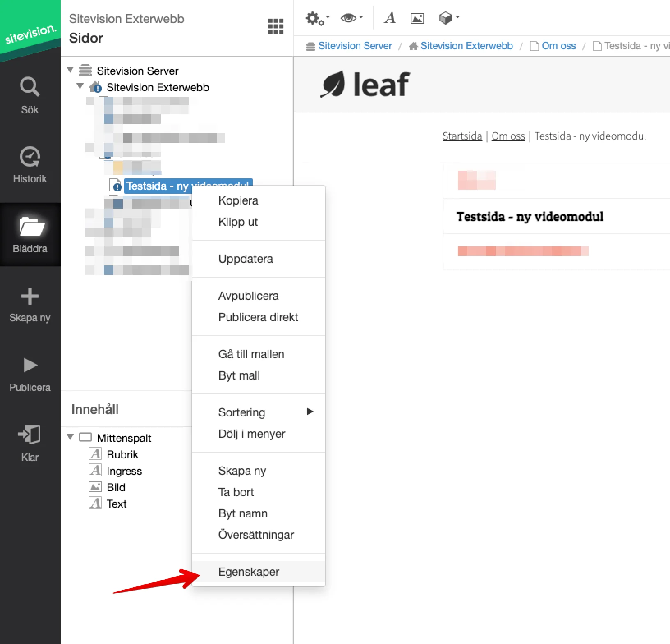Viewport: 670px width, 644px height.
Task: Open the Sök search panel
Action: click(x=30, y=95)
